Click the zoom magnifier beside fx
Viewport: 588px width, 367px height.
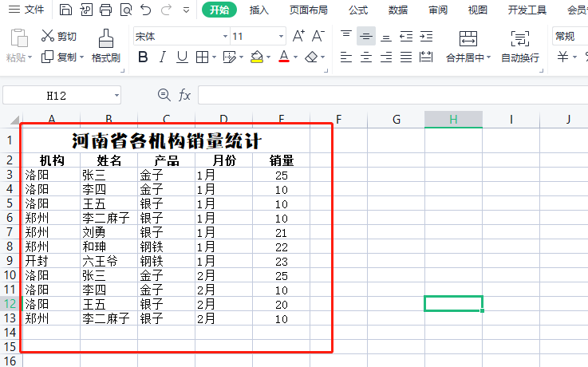click(x=164, y=95)
